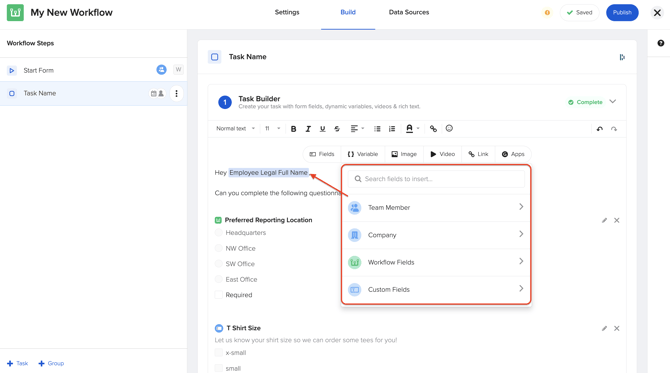670x373 pixels.
Task: Select the Start Form workflow step
Action: (93, 70)
